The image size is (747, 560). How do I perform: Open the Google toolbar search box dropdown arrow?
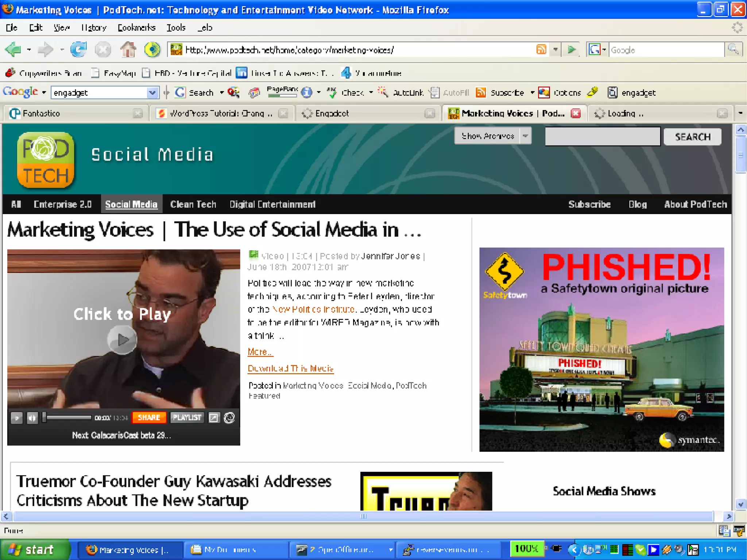click(x=152, y=93)
